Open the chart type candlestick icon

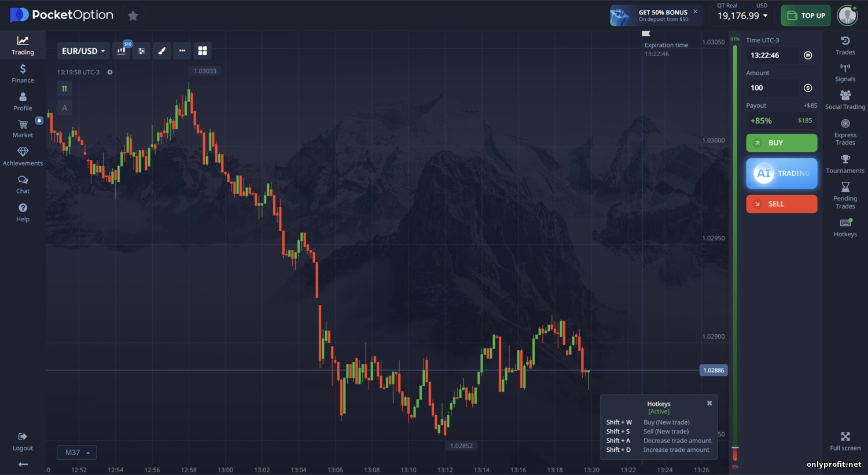tap(122, 51)
